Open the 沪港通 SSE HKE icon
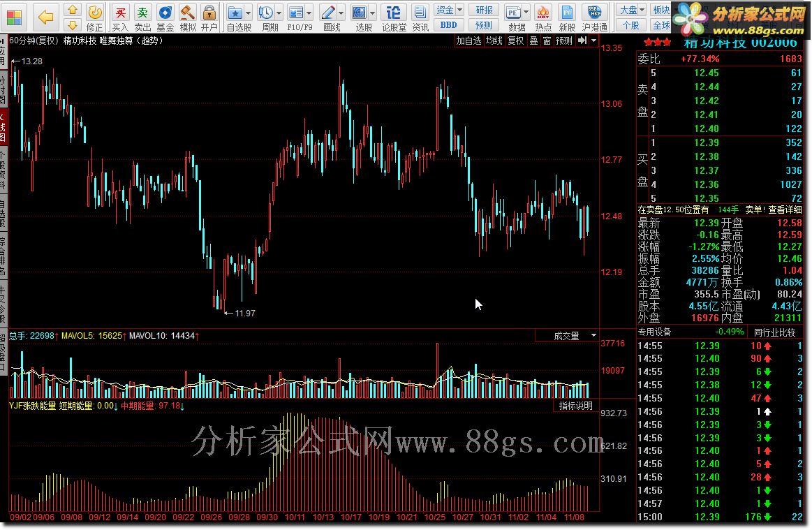The width and height of the screenshot is (812, 530). coord(594,13)
